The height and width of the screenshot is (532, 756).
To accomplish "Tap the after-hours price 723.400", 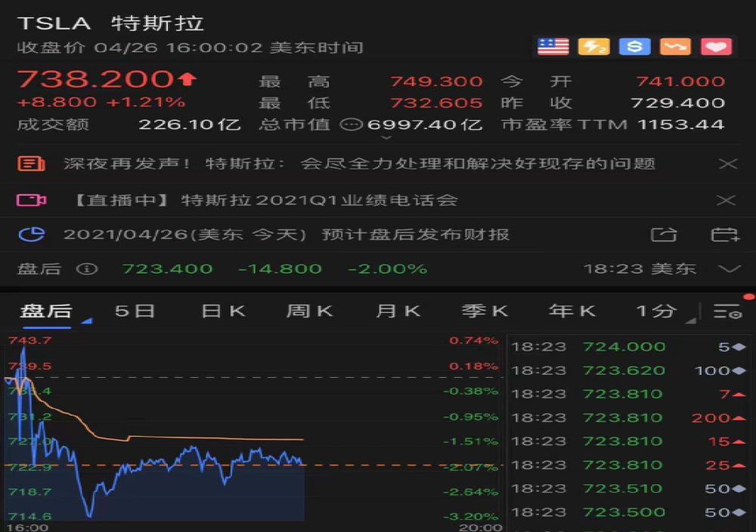I will coord(167,269).
